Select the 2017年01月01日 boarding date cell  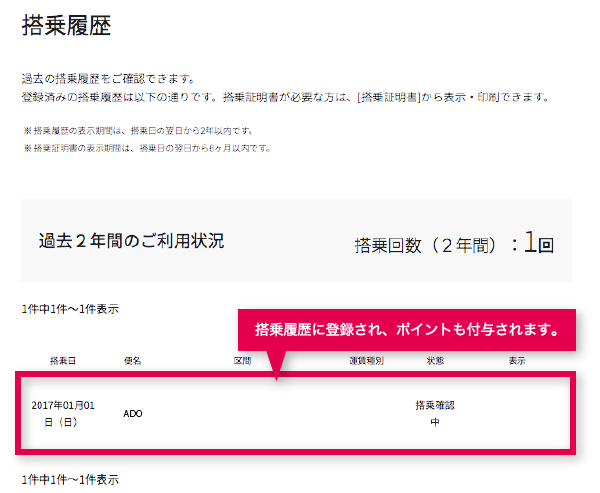62,413
